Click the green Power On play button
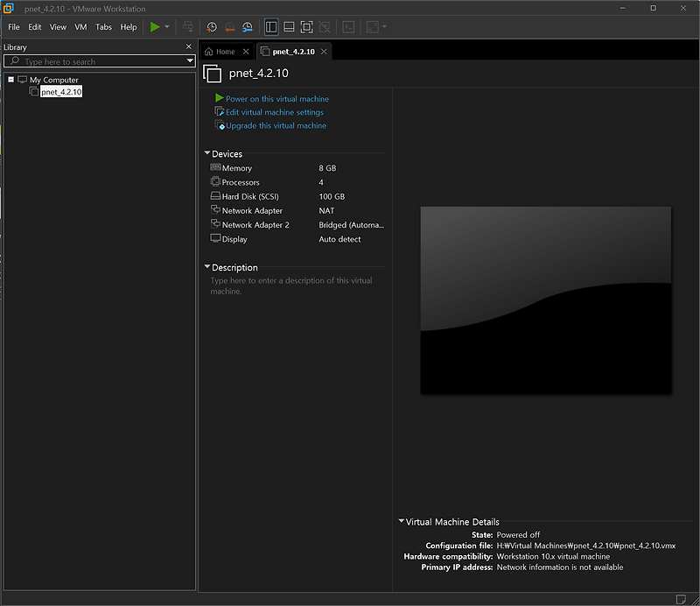 (155, 27)
